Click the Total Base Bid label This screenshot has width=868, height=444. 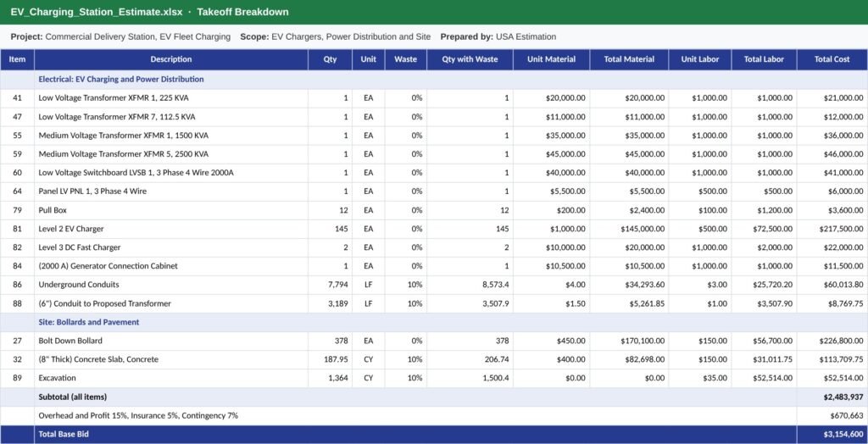click(64, 435)
